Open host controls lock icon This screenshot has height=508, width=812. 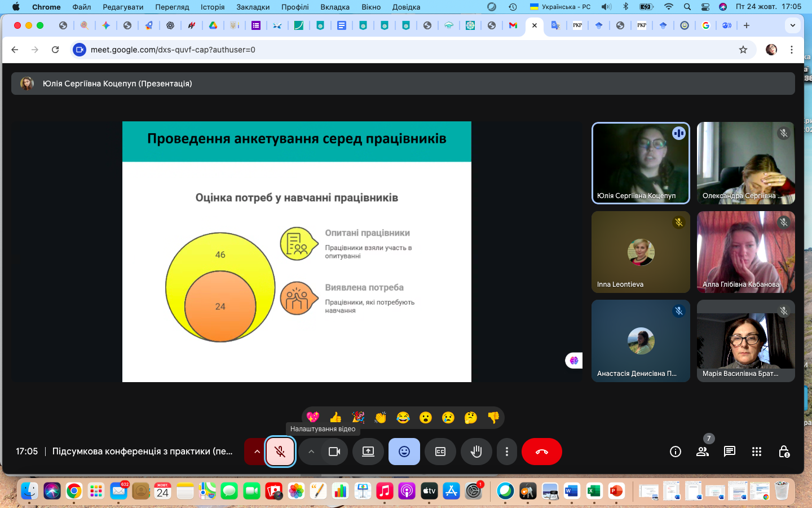point(784,452)
